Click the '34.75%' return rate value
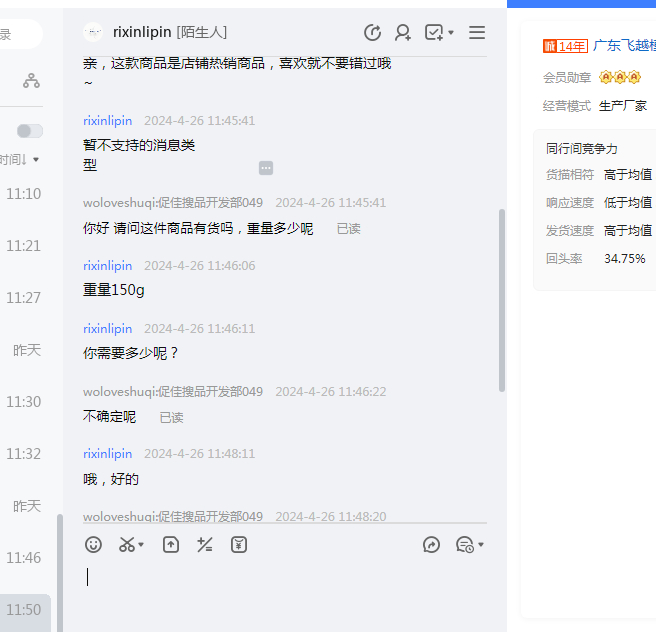 (625, 259)
